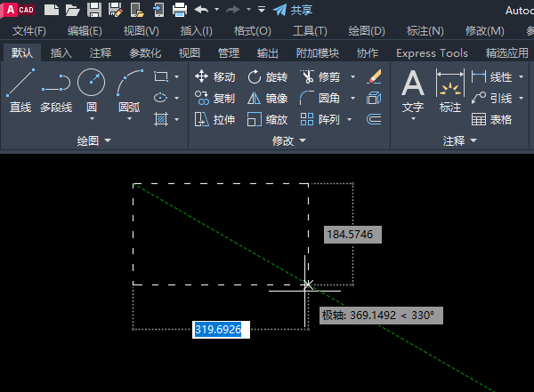Viewport: 534px width, 392px height.
Task: Open the 标注(N) menu
Action: tap(425, 31)
